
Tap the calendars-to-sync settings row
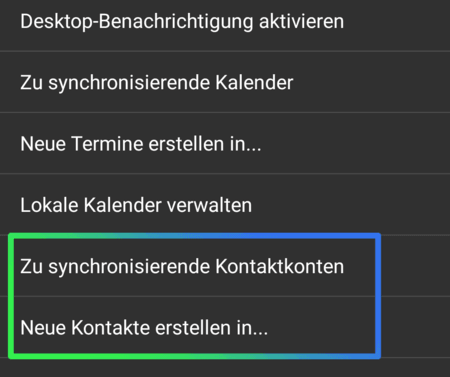coord(225,82)
